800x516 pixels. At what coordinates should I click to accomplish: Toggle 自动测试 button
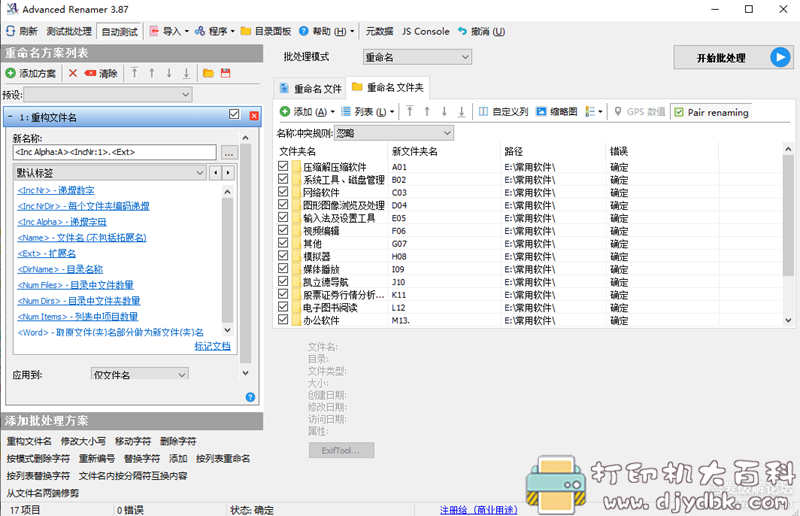pyautogui.click(x=119, y=32)
